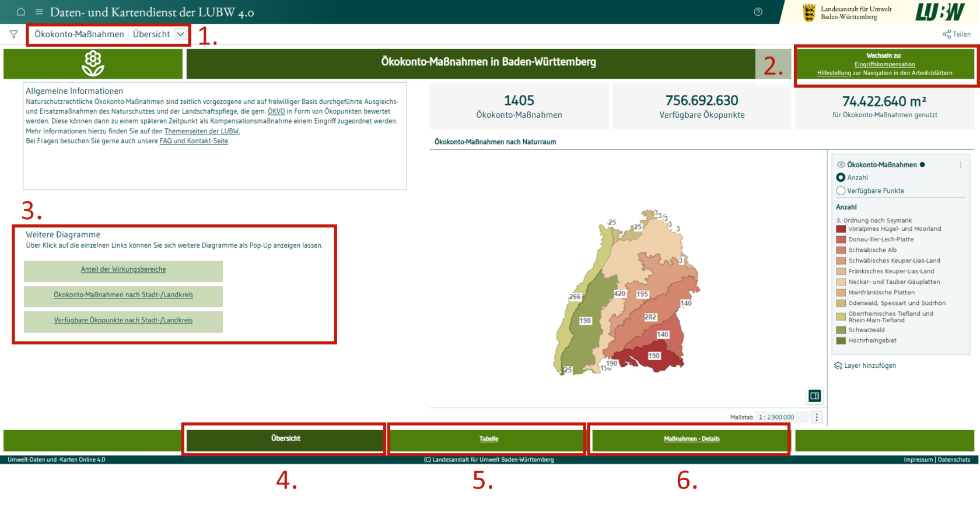Open the Maßstab scale options menu
This screenshot has width=980, height=517.
point(817,417)
